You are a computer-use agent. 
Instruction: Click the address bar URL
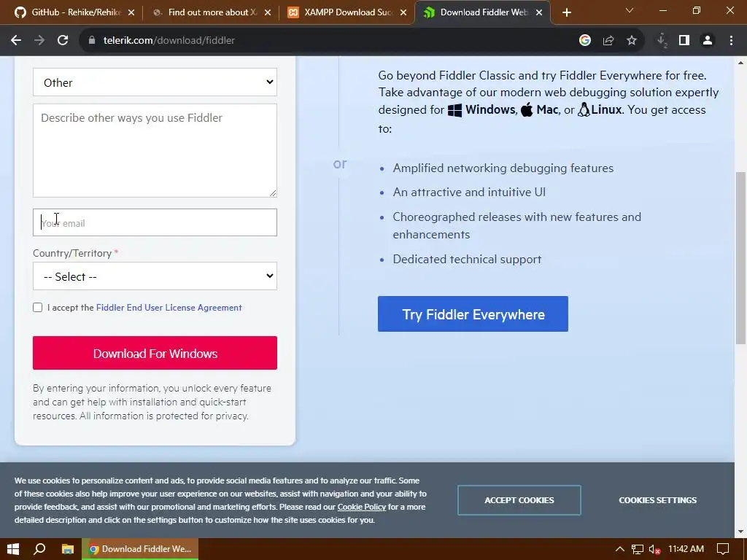click(169, 41)
